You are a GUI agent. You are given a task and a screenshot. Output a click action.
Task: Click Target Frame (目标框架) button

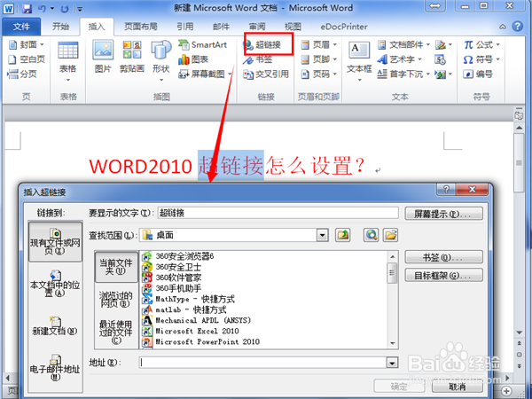click(443, 275)
